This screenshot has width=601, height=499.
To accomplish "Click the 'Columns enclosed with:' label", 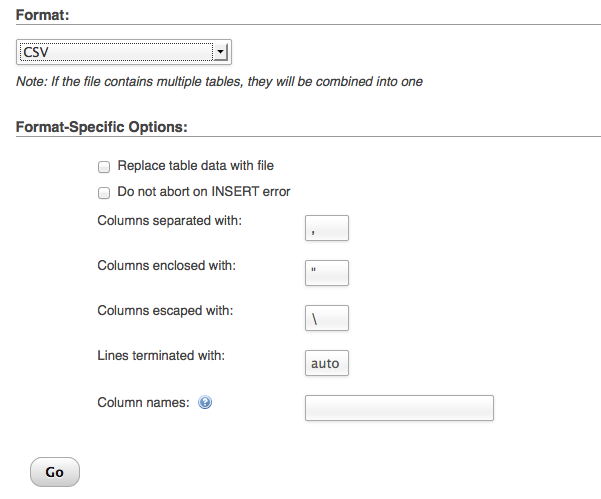I will pos(166,266).
